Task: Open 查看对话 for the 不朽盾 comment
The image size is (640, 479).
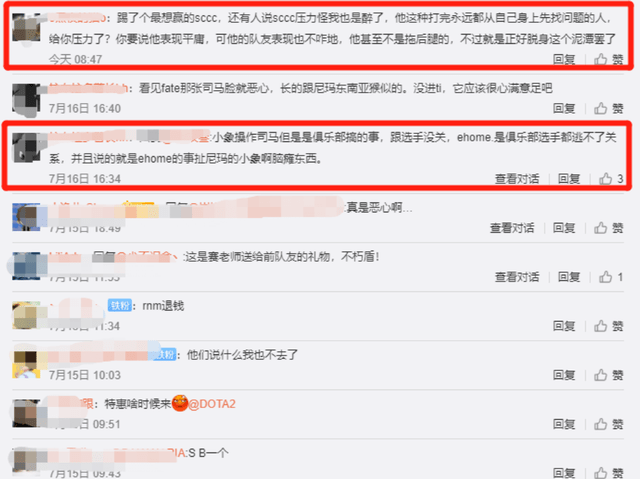Action: pyautogui.click(x=517, y=277)
